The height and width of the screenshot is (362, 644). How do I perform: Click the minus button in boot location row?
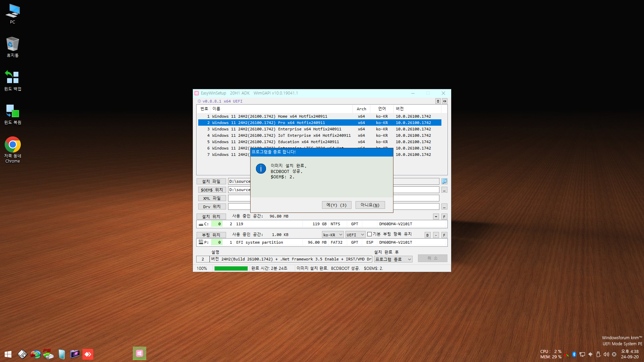point(436,235)
